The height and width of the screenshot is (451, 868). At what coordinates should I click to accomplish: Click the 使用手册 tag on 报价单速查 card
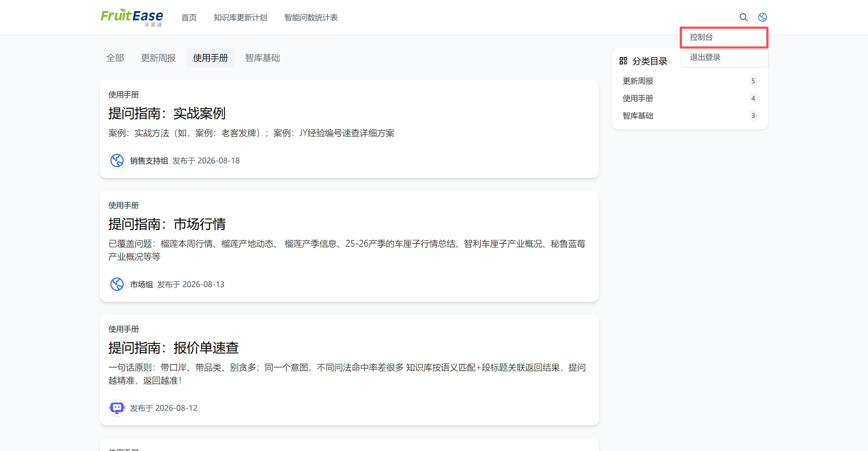(x=124, y=329)
